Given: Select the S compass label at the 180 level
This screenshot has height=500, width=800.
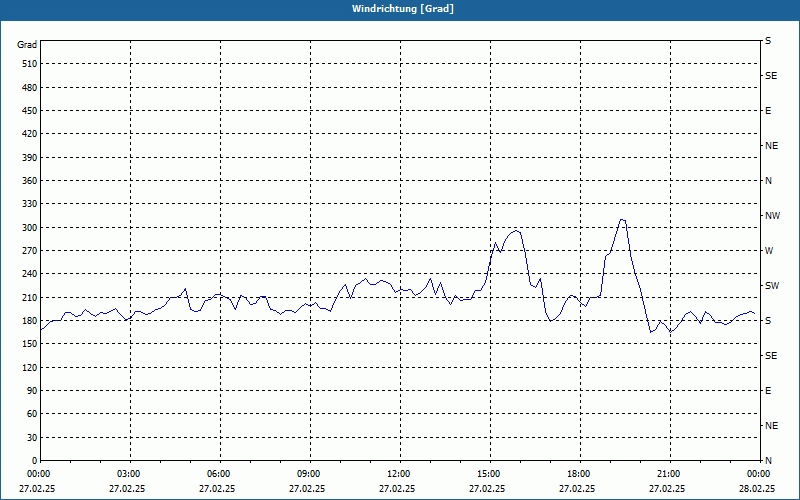Looking at the screenshot, I should [768, 321].
